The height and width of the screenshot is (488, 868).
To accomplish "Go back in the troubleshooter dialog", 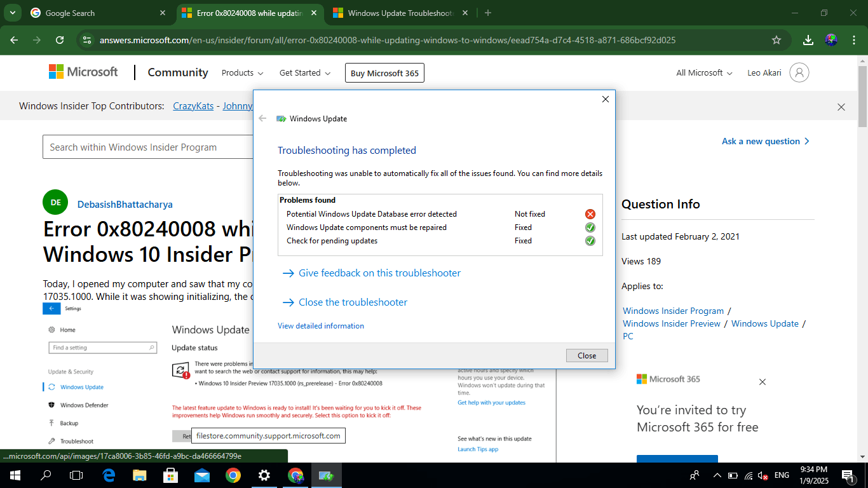I will (x=262, y=118).
